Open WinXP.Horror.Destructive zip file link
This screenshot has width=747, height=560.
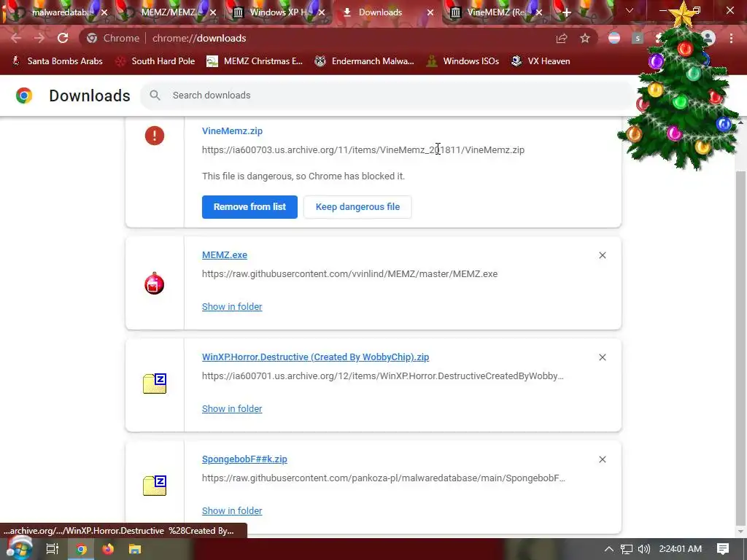tap(315, 357)
